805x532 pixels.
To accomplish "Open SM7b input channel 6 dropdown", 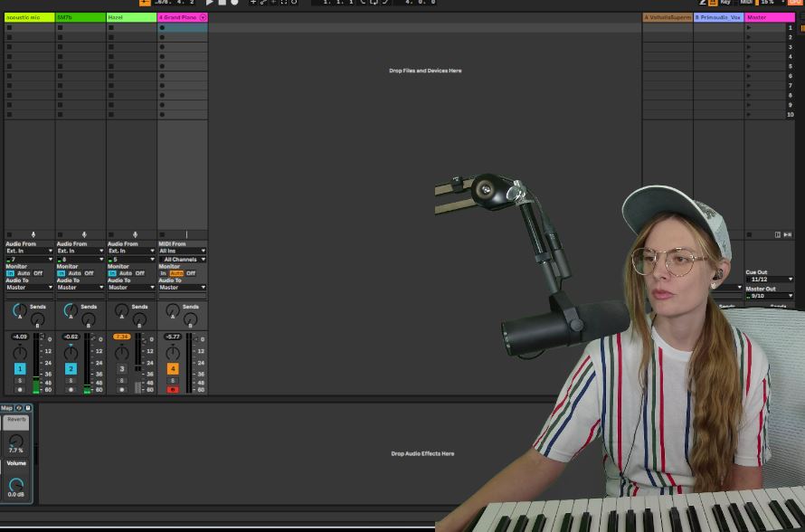I will coord(80,260).
